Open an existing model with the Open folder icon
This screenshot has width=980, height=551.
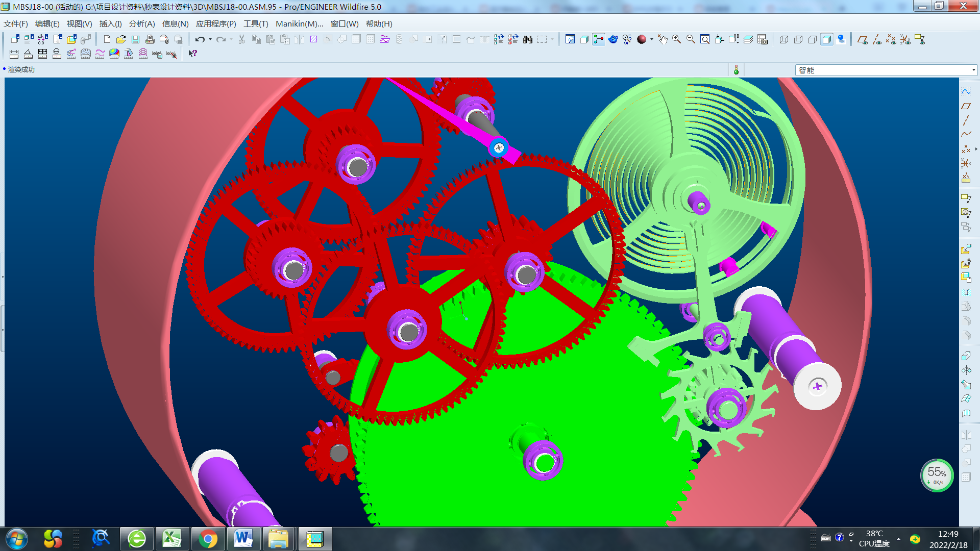121,39
